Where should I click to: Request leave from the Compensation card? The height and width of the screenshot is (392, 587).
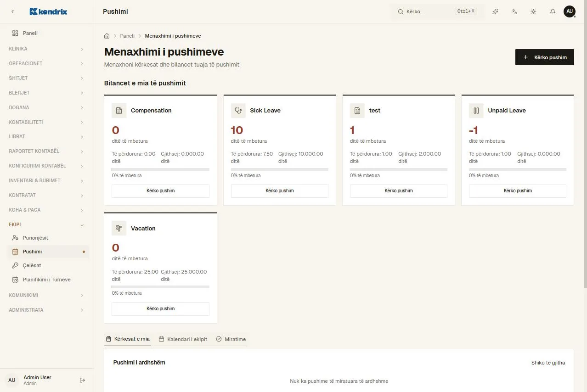click(x=160, y=191)
